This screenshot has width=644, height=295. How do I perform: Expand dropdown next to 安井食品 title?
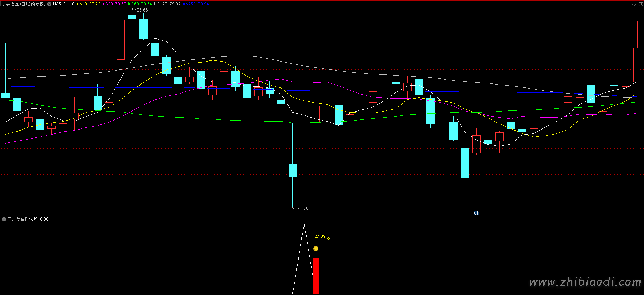click(49, 4)
